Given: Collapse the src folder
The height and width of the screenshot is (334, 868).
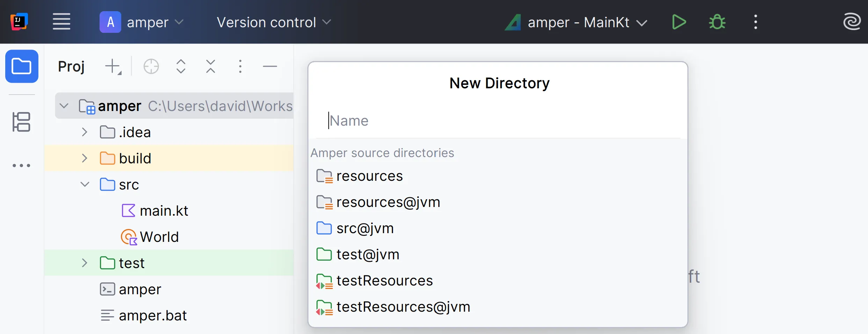Looking at the screenshot, I should coord(85,184).
